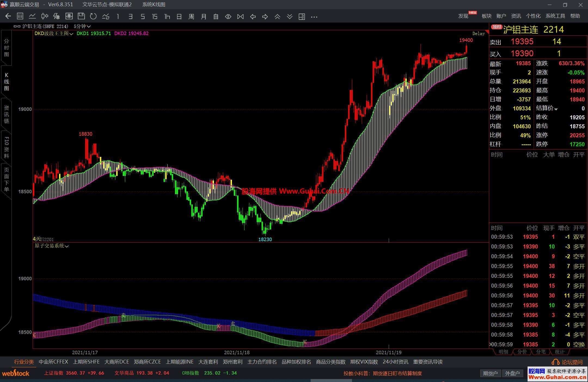Switch to 分笔 bottom tab
The image size is (588, 382).
[x=541, y=352]
